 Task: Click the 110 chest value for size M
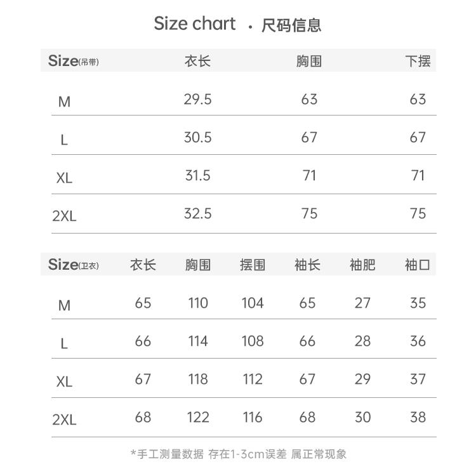198,303
